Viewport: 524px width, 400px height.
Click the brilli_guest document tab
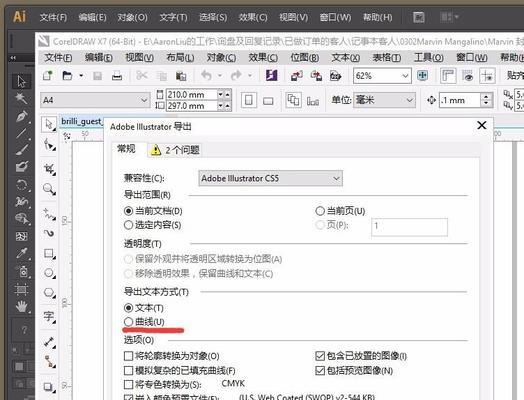click(81, 121)
